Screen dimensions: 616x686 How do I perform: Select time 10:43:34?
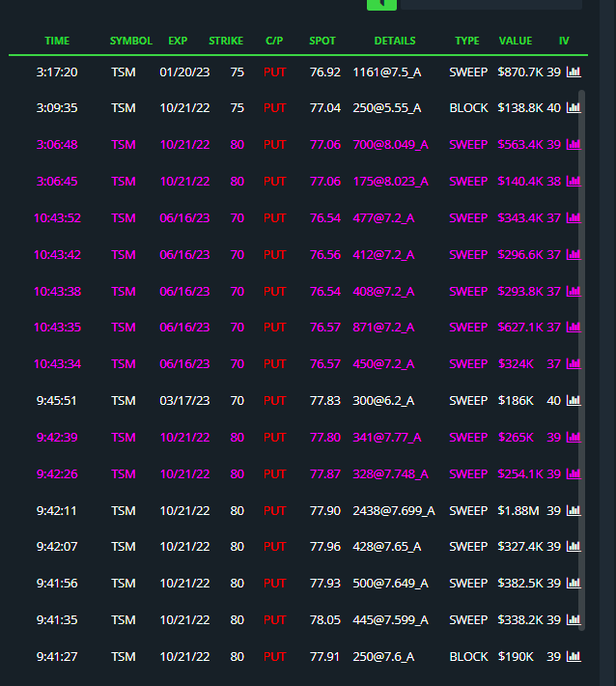[x=57, y=364]
